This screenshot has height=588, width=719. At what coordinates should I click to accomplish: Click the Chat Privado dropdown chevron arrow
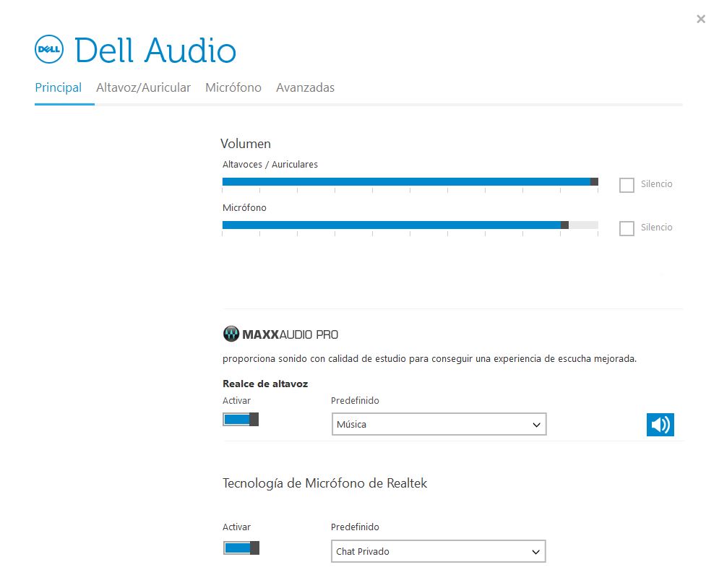click(535, 552)
